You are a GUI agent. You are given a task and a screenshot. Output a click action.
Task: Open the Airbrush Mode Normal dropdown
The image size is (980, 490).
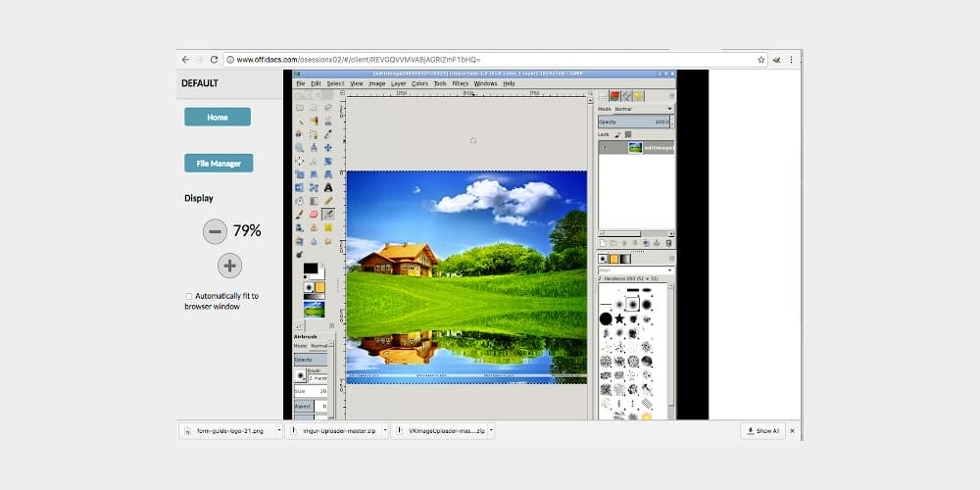[318, 346]
